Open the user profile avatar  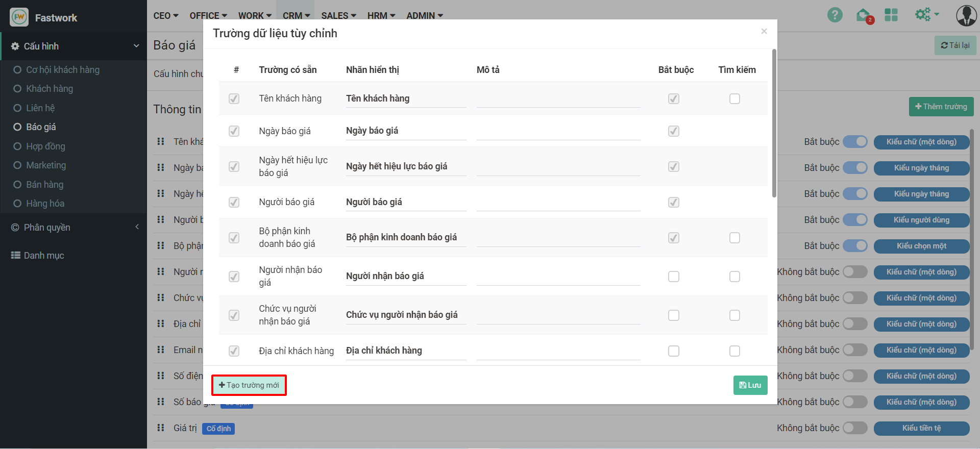(x=966, y=16)
